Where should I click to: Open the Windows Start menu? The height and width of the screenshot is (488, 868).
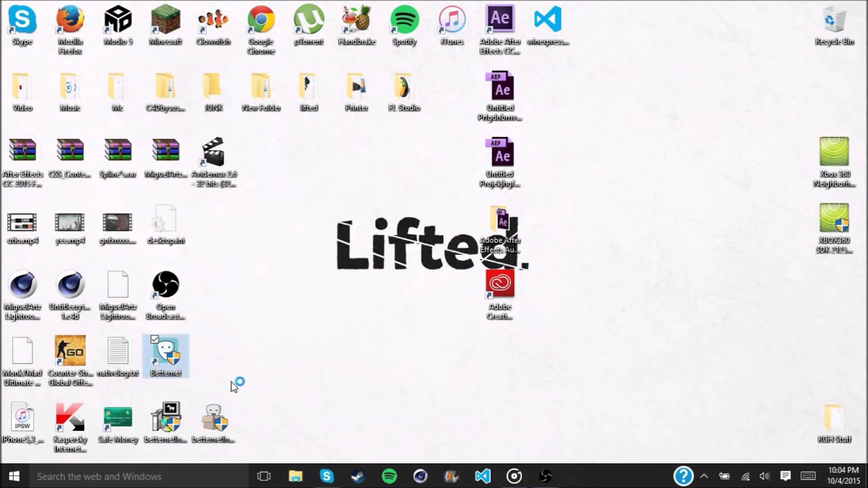click(14, 476)
